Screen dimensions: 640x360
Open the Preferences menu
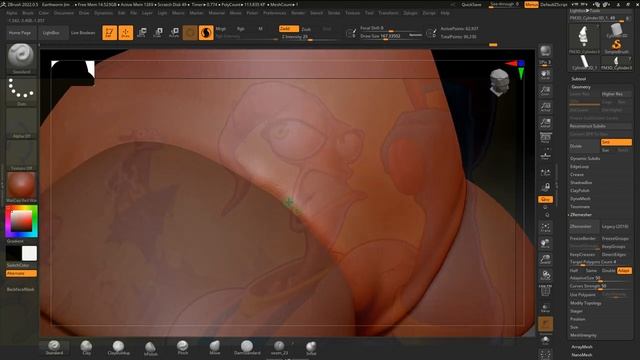[274, 13]
